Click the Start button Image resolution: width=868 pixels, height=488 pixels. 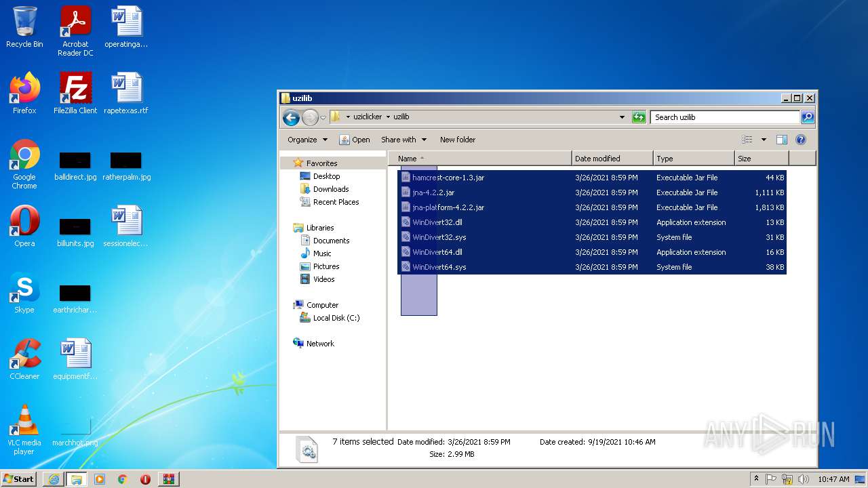(19, 479)
